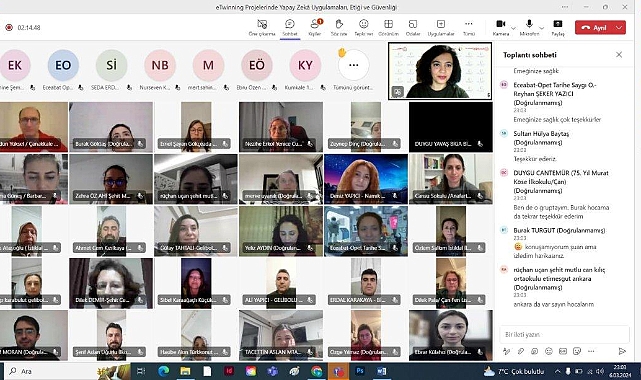The height and width of the screenshot is (380, 641).
Task: Open the Tepki ver reactions icon
Action: 363,27
